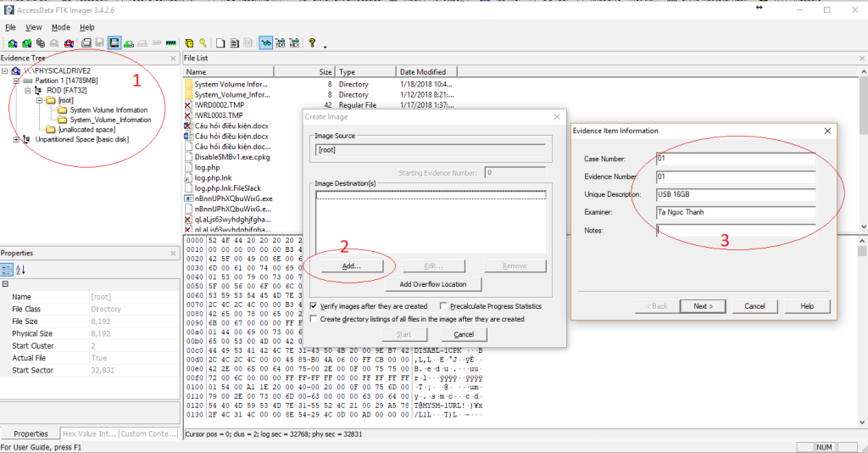Click the Capture Memory chip icon
Viewport: 868px width, 453px height.
(x=171, y=42)
